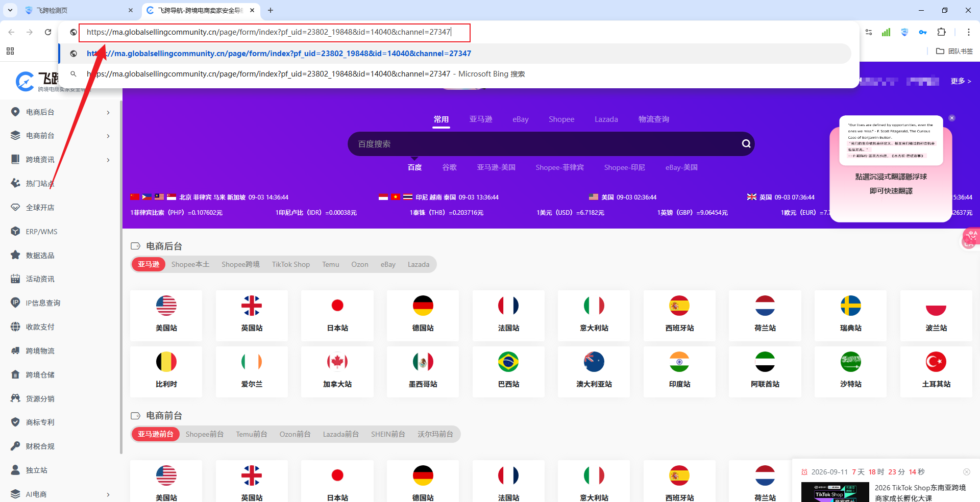Select the TikTok Shop tab under 电商后台

pos(291,264)
